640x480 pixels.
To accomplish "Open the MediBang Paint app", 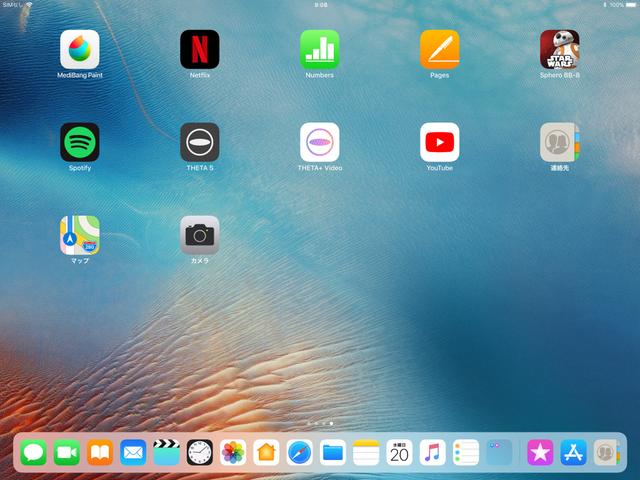I will coord(80,49).
